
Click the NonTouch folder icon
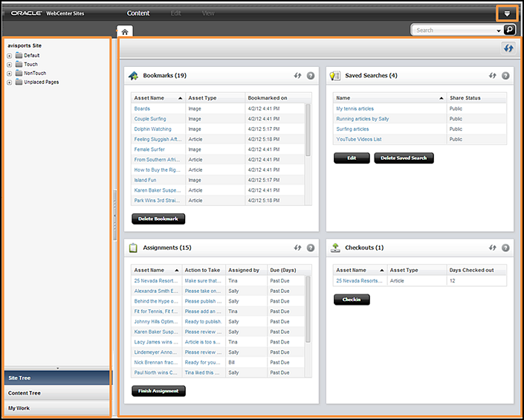(19, 73)
